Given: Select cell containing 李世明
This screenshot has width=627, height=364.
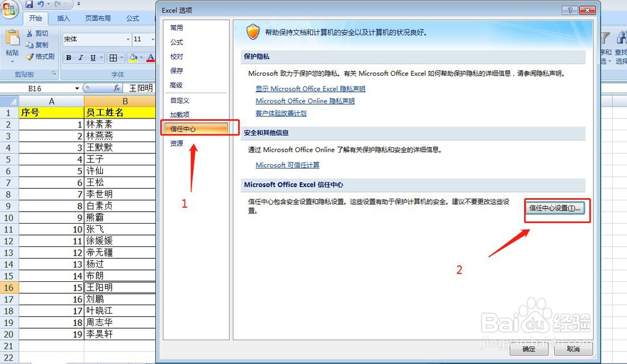Looking at the screenshot, I should point(120,194).
